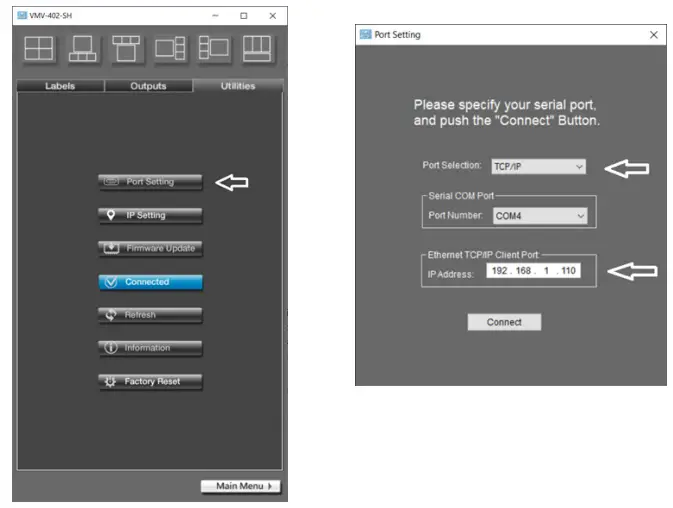Select the quad 2x2 grid layout icon

[39, 48]
